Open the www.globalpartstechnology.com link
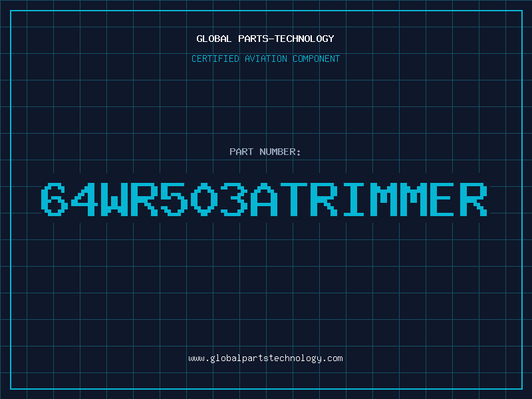Screen dimensions: 532x399 (x=265, y=358)
